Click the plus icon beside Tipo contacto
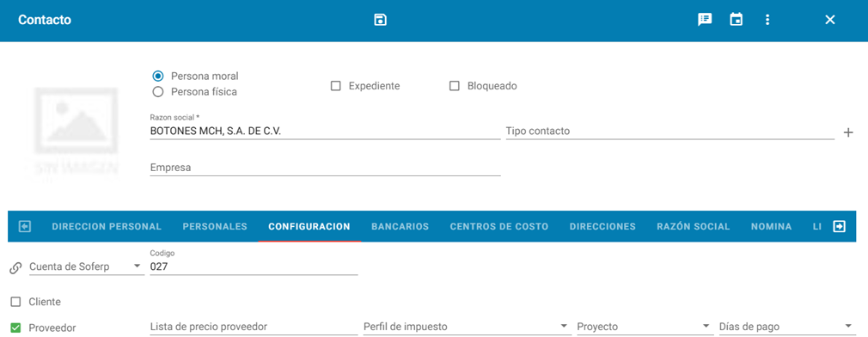Screen dimensions: 868x337 point(848,132)
